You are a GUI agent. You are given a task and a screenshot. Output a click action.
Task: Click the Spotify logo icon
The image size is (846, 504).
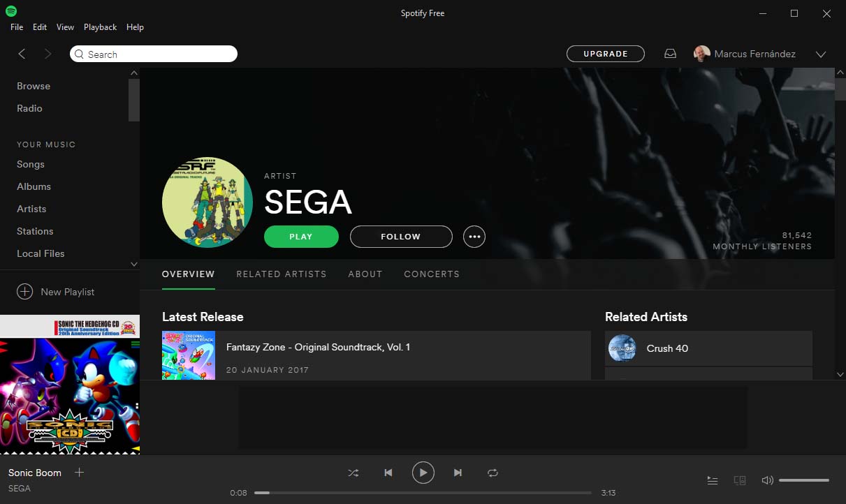click(x=10, y=11)
